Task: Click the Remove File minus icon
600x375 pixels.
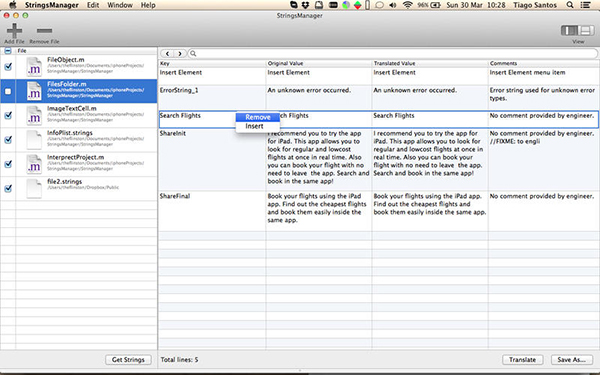Action: (x=44, y=31)
